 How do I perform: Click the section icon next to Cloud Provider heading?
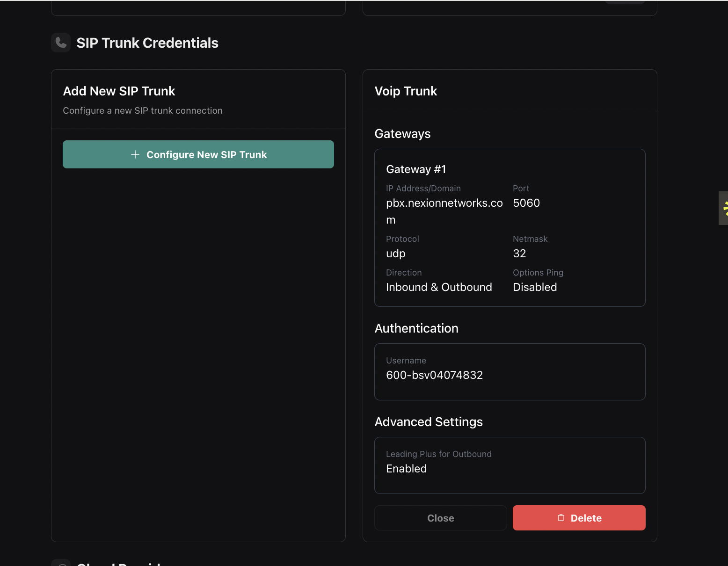[x=61, y=564]
